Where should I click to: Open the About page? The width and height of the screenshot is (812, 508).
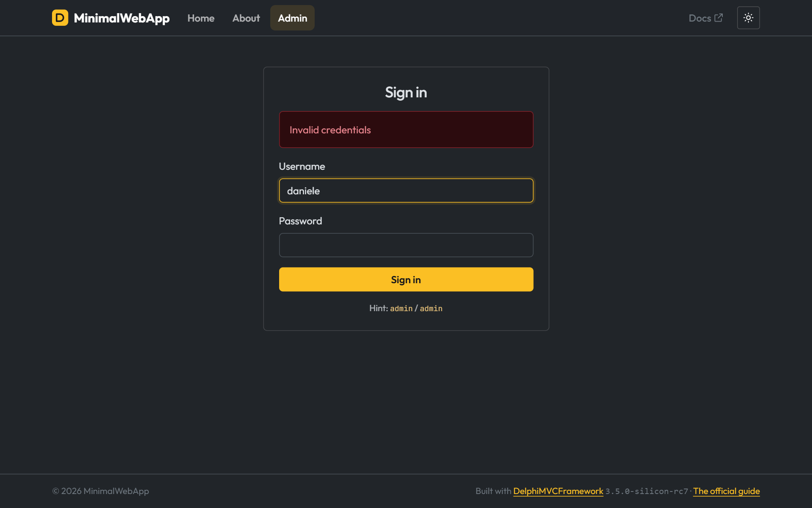[246, 18]
